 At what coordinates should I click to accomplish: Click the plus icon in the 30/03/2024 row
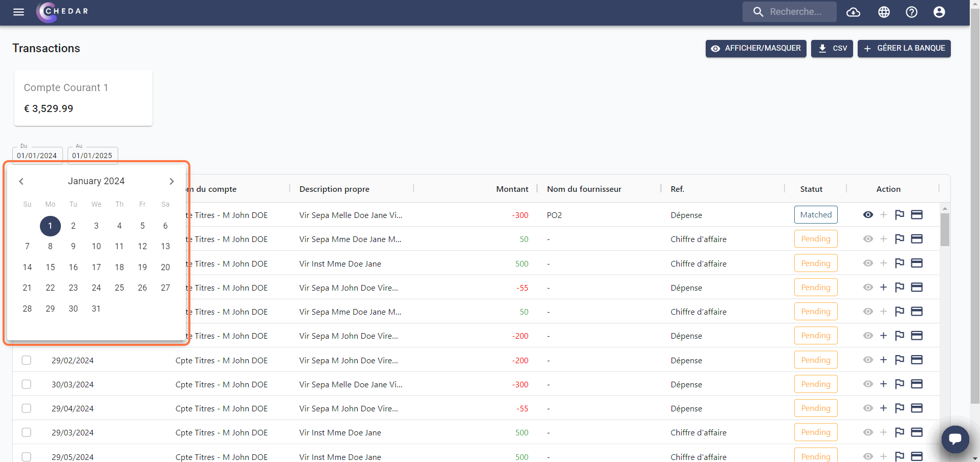tap(883, 384)
